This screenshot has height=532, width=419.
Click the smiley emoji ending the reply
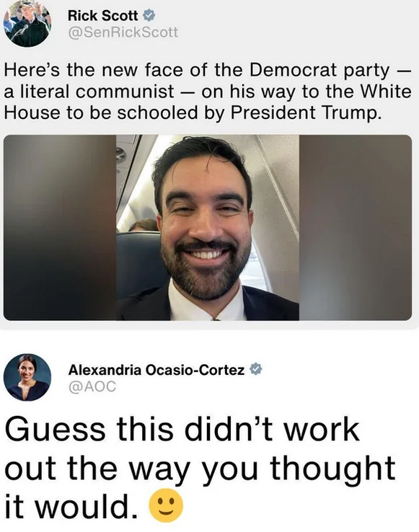tap(166, 505)
